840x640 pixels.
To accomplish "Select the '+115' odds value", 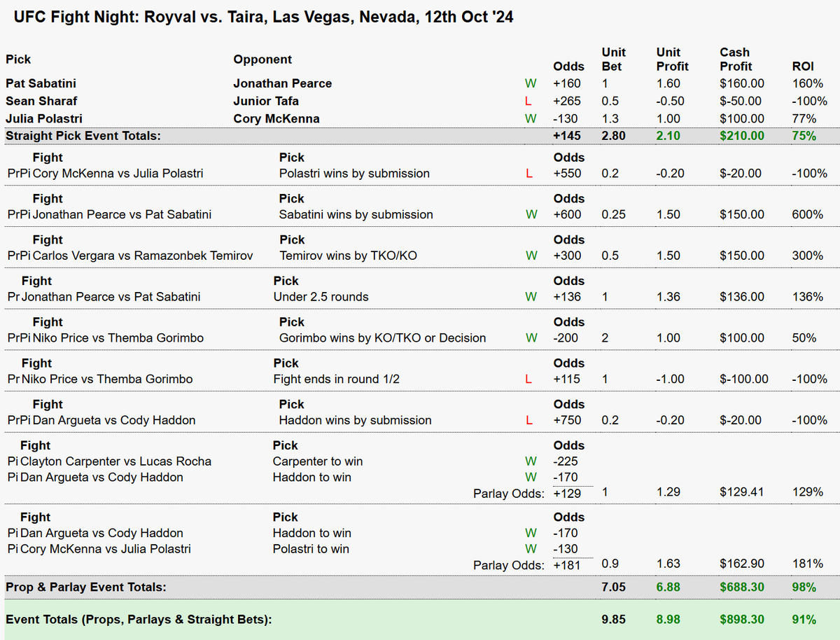I will tap(567, 379).
